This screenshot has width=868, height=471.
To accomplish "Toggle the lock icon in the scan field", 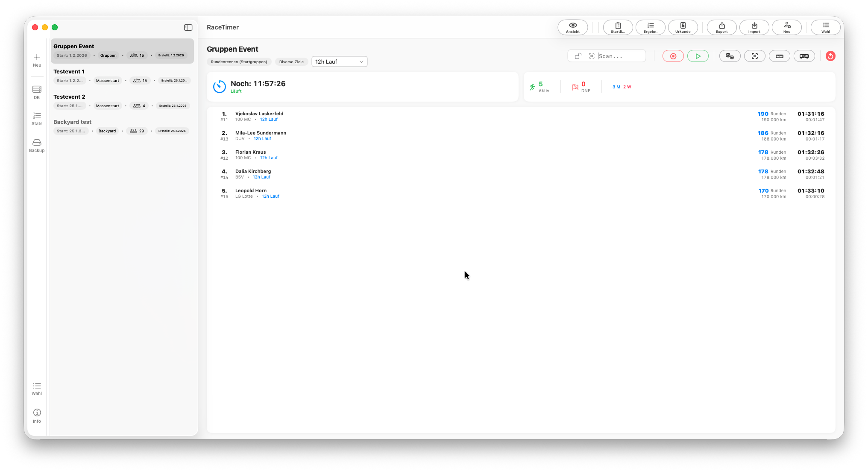I will pyautogui.click(x=578, y=56).
